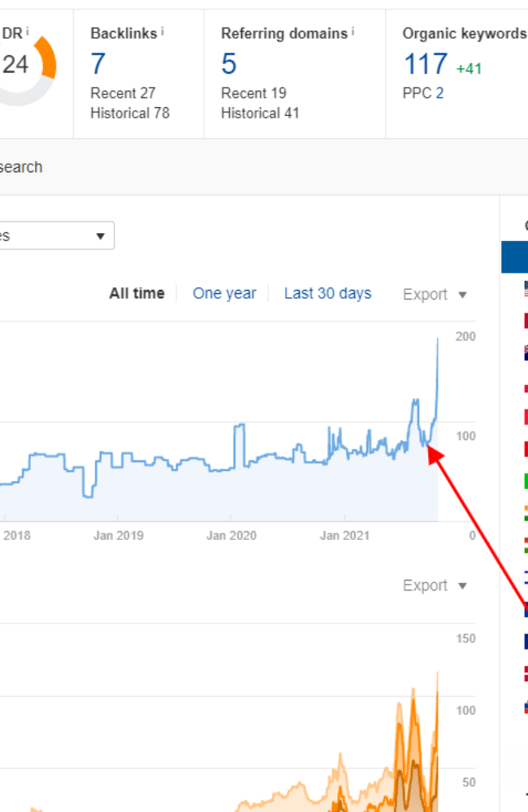Switch chart to One year
The image size is (528, 812).
coord(224,293)
